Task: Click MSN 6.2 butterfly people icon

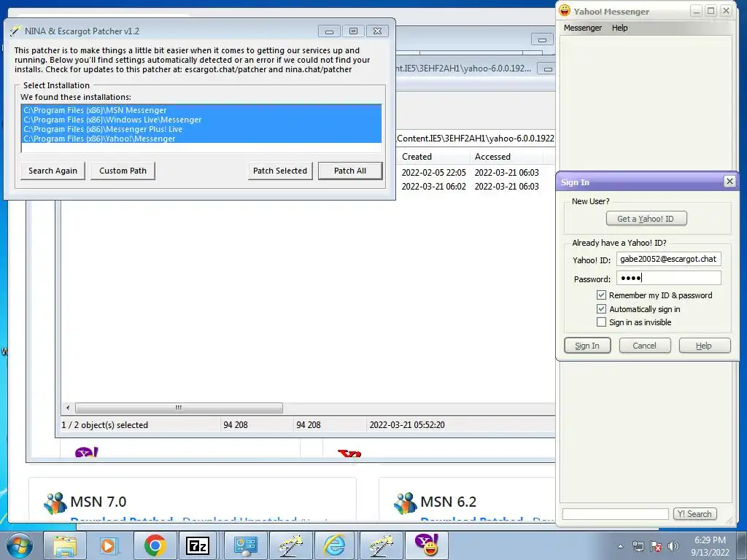Action: point(406,503)
